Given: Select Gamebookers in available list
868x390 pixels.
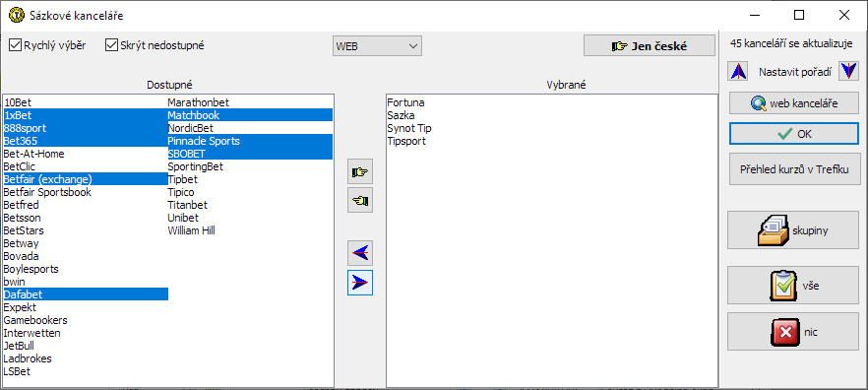Looking at the screenshot, I should tap(86, 320).
